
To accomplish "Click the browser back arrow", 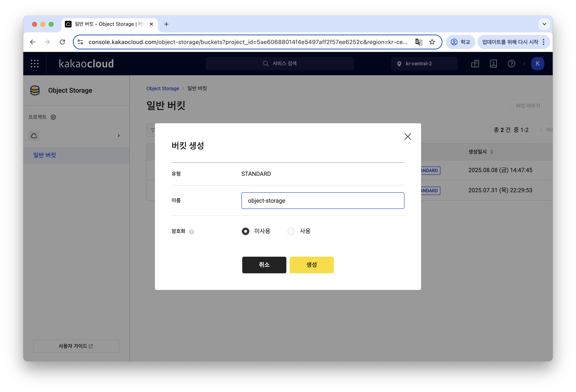I will click(x=32, y=42).
